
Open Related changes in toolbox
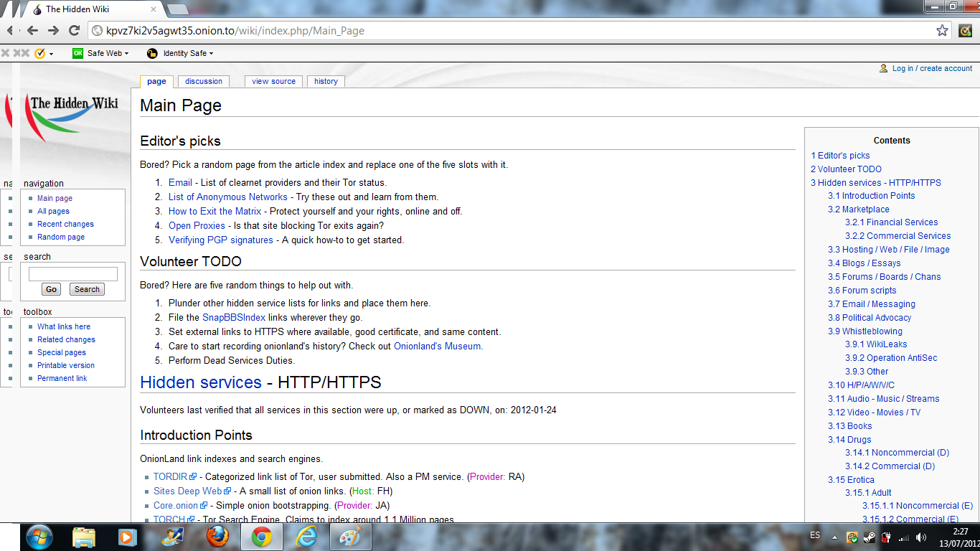click(66, 339)
